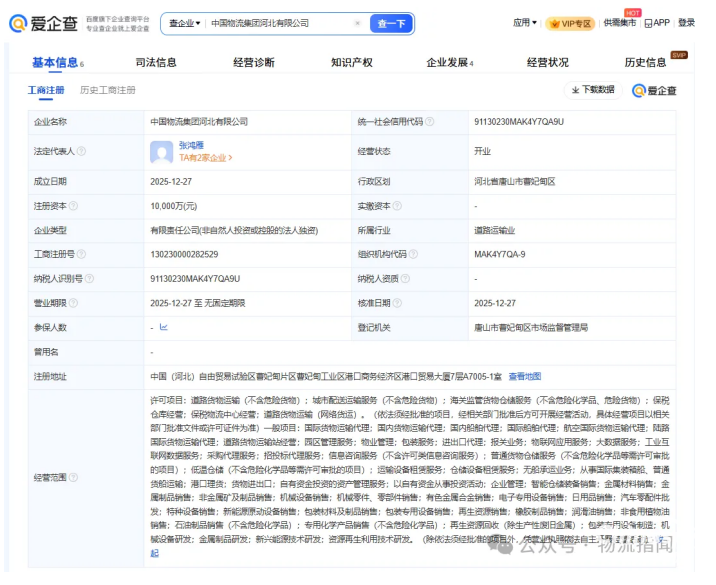Click the help icon next to 法定代表人
Screen dimensions: 716x585
coord(81,151)
